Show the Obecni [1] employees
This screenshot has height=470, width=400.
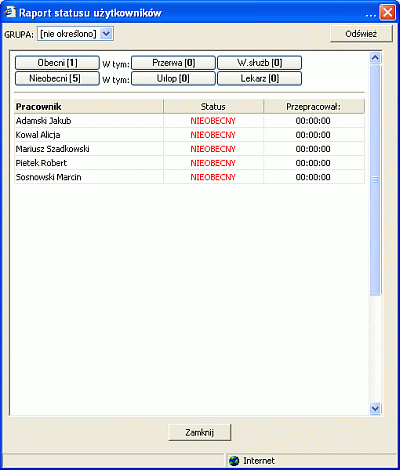point(57,63)
